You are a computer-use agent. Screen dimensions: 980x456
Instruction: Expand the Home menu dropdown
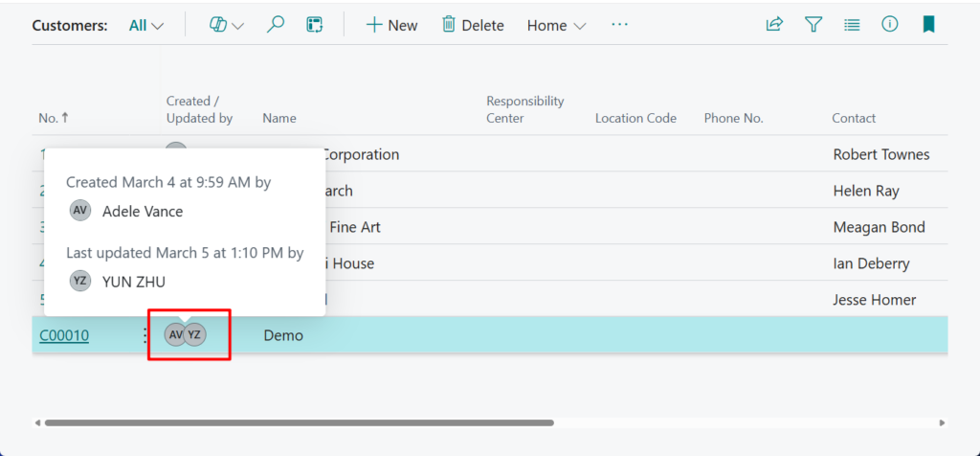(x=556, y=26)
